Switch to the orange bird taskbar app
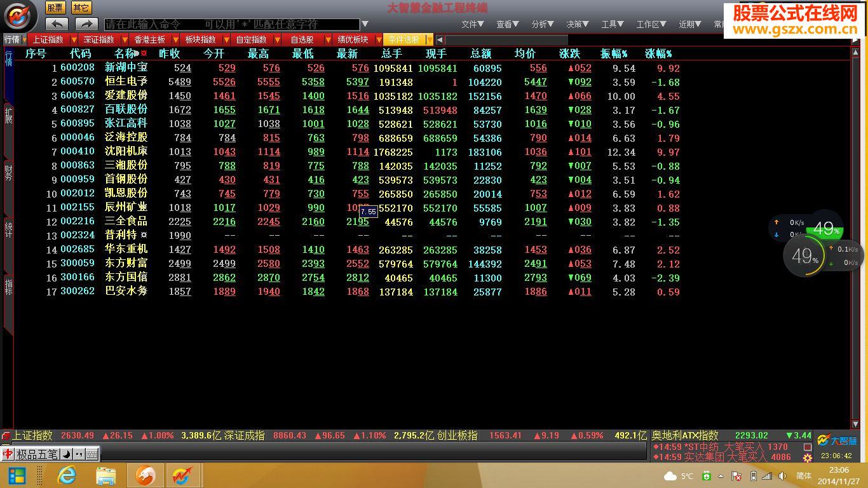This screenshot has width=868, height=488. coord(145,475)
